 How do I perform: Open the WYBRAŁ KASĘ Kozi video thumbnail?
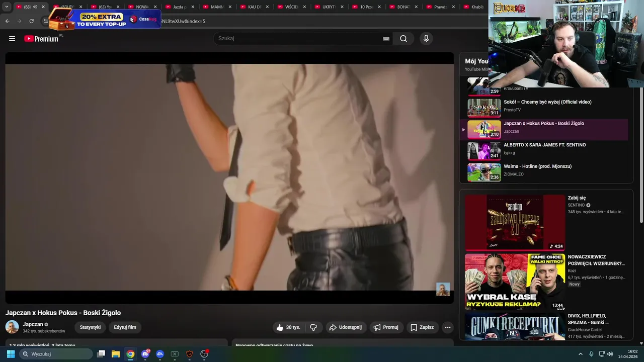tap(515, 282)
